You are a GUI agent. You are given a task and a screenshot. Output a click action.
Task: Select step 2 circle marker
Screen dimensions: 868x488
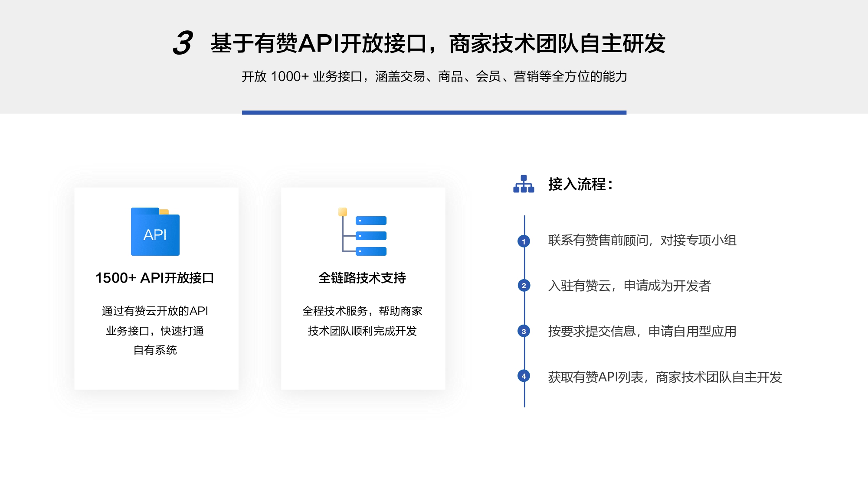524,286
